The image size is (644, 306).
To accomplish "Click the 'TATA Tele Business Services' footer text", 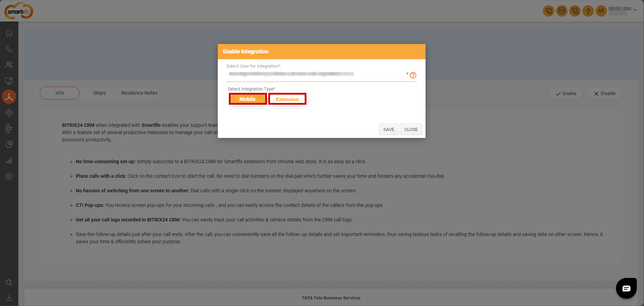I will coord(331,298).
